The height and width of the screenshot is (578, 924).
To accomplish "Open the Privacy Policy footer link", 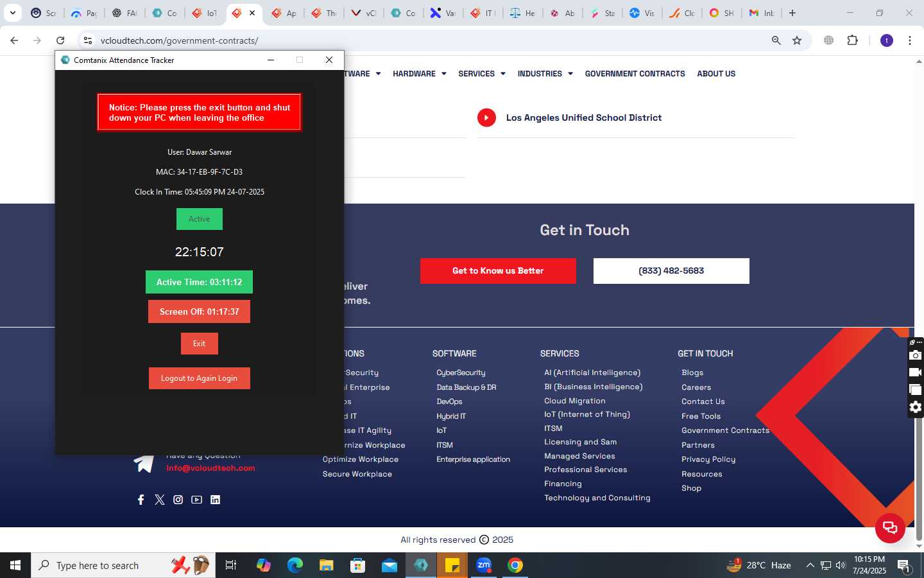I will (x=708, y=459).
